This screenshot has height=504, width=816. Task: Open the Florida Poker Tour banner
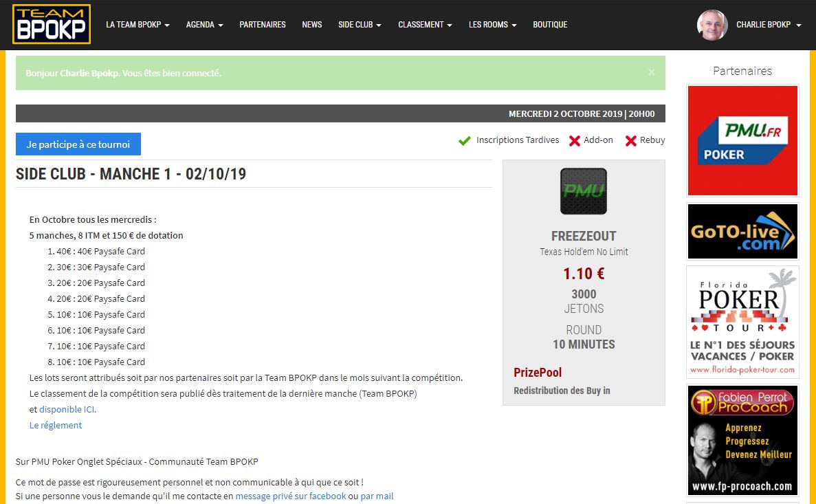point(742,322)
